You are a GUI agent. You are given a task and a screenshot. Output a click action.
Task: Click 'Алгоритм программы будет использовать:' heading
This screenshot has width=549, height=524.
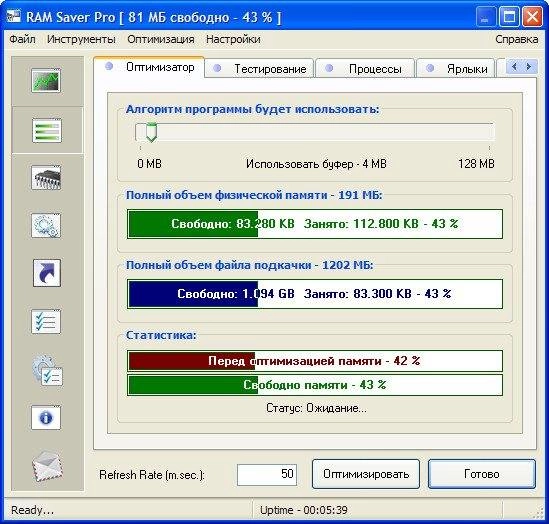(x=252, y=109)
